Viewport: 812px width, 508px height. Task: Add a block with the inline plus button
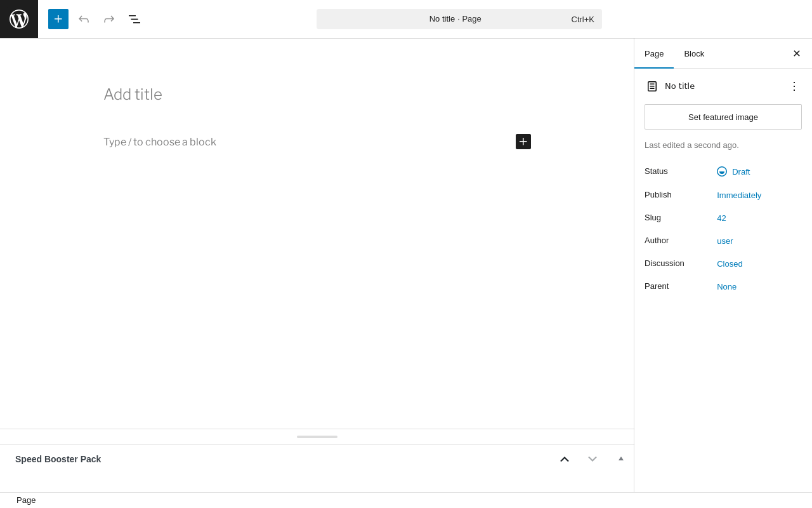(523, 142)
